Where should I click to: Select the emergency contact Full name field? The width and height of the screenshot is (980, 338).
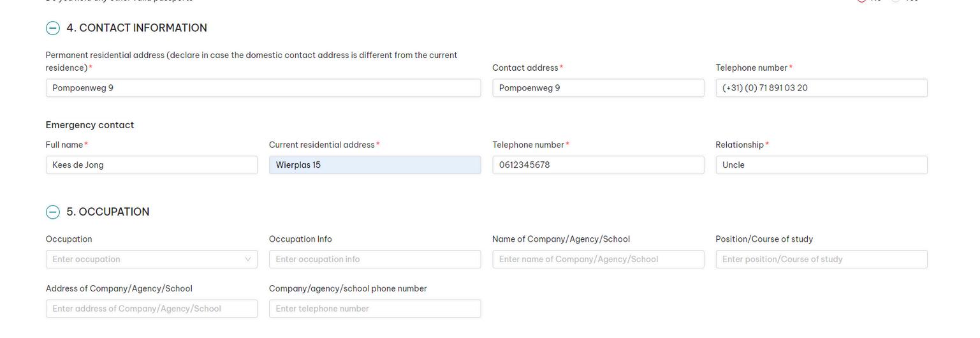151,165
